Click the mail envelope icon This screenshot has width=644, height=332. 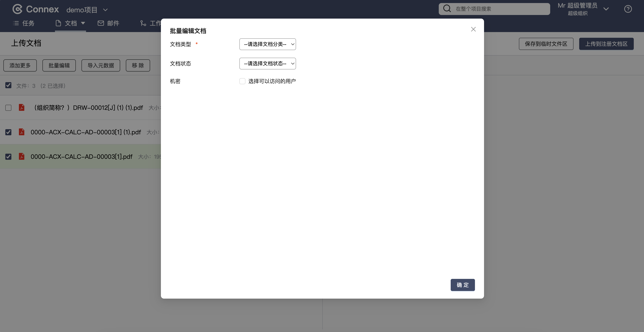[101, 23]
